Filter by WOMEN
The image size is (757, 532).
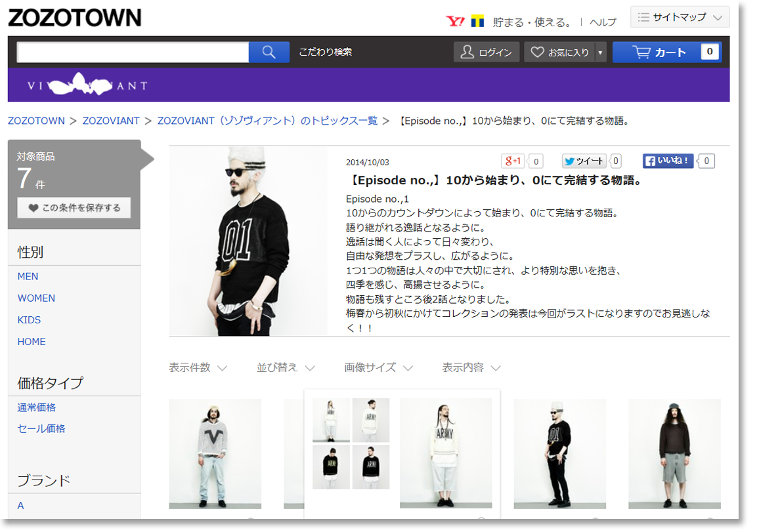coord(36,298)
